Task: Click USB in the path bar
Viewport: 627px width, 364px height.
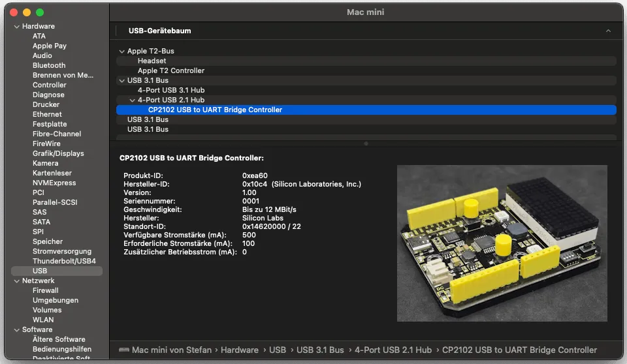Action: pos(278,350)
